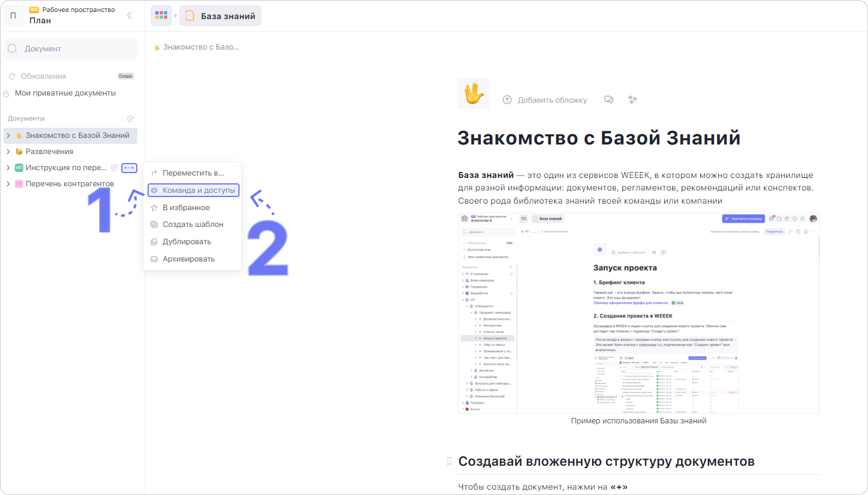
Task: Open the services grid icon in top bar
Action: (x=161, y=16)
